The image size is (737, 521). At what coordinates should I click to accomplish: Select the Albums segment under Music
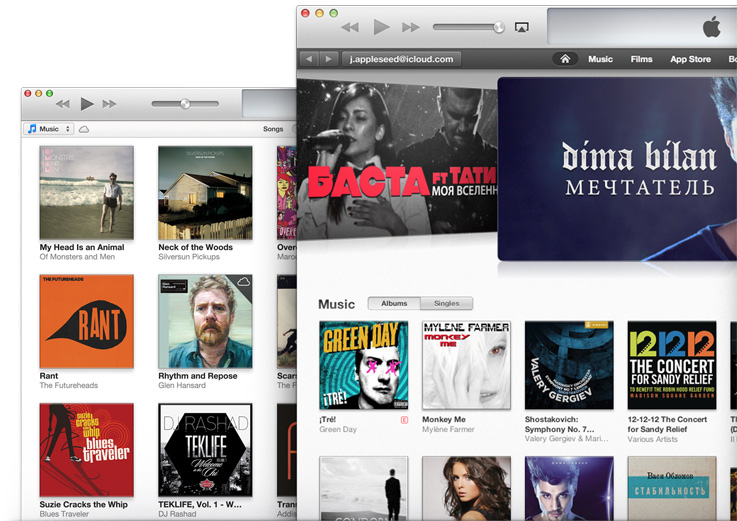(394, 303)
